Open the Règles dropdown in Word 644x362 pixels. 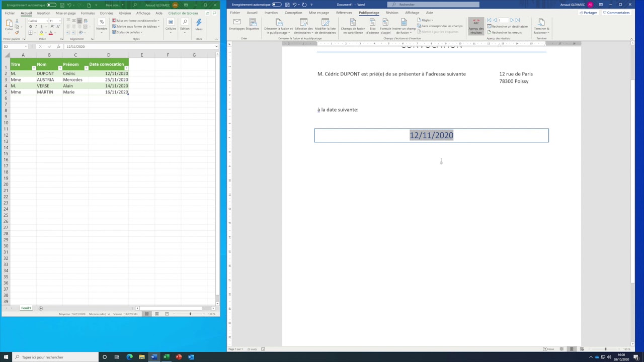(425, 20)
